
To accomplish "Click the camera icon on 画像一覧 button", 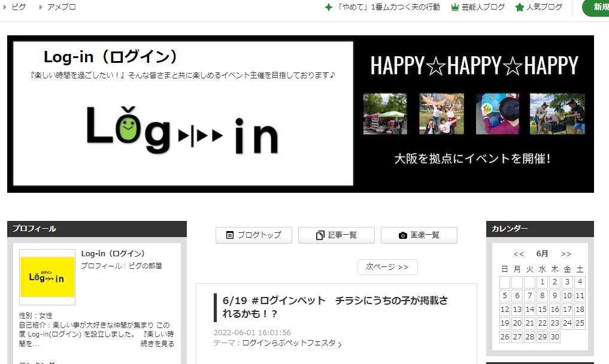I will click(403, 235).
